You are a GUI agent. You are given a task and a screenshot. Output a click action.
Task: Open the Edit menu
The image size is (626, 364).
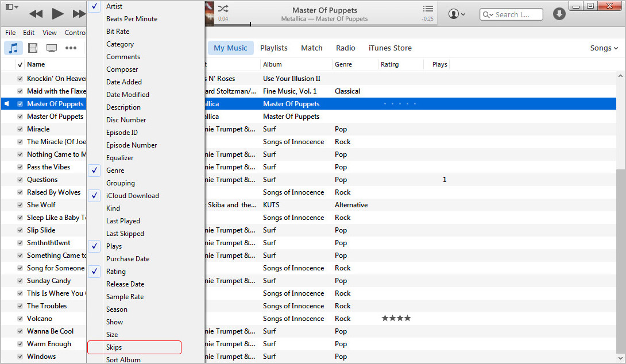(29, 33)
